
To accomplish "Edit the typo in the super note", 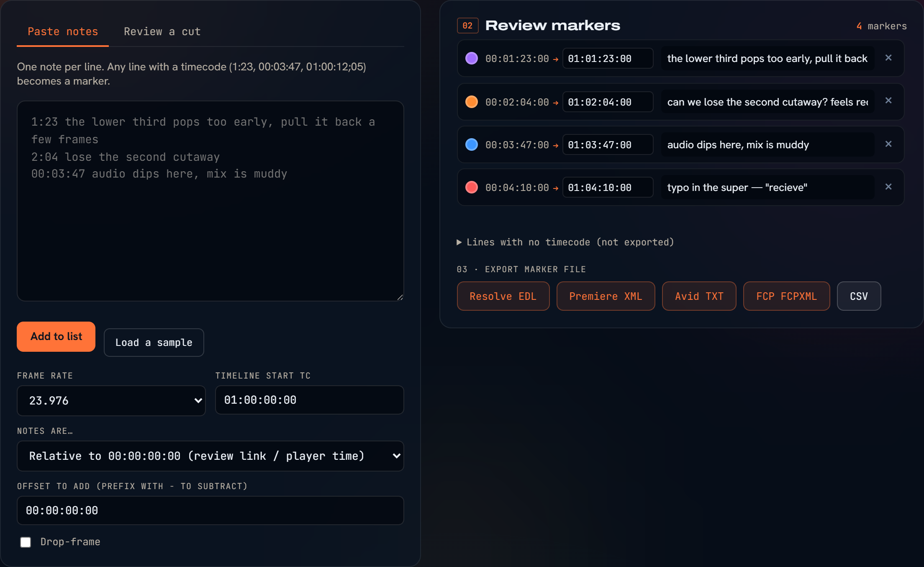I will [x=767, y=187].
